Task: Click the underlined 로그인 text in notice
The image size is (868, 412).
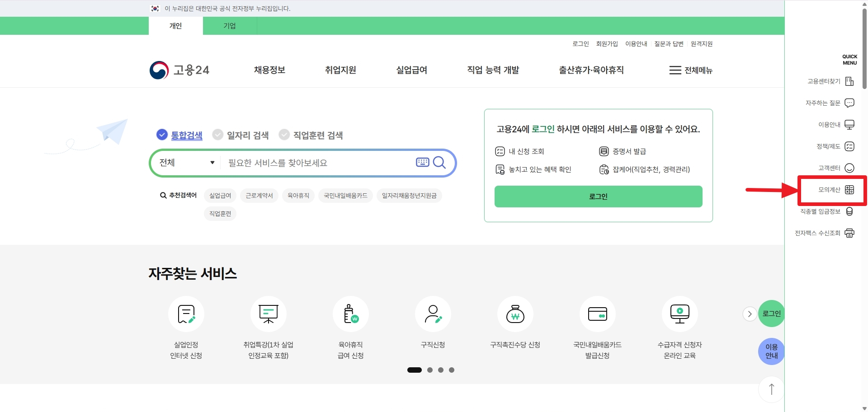Action: click(543, 129)
